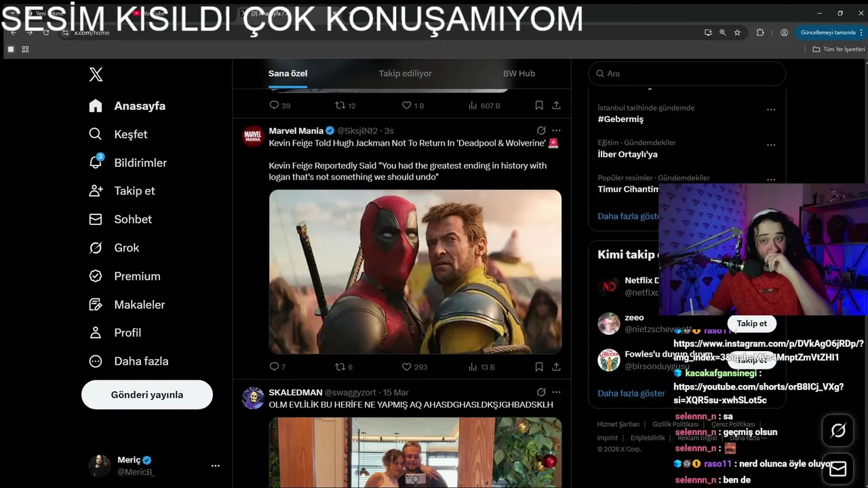Open the Anasayfa home page
Image resolution: width=868 pixels, height=488 pixels.
[127, 106]
